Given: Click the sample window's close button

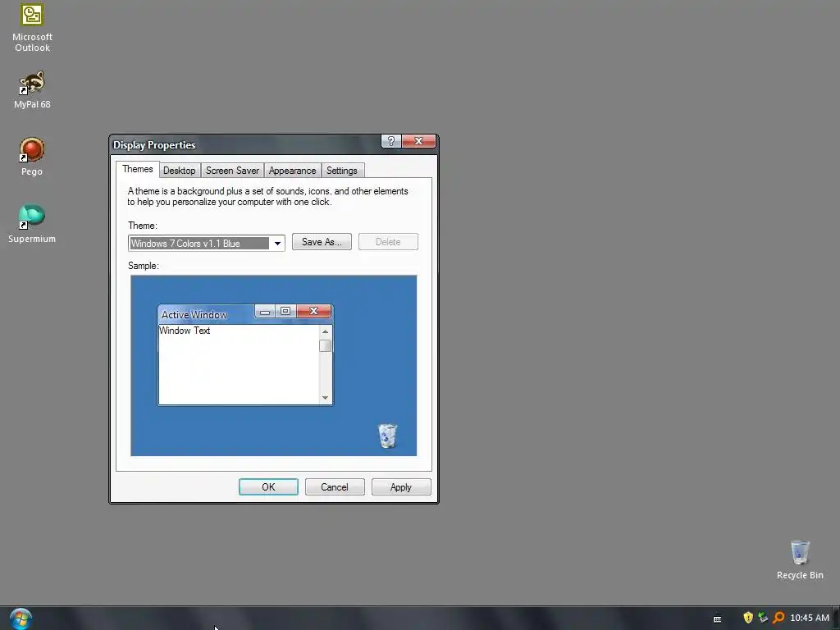Looking at the screenshot, I should 314,311.
